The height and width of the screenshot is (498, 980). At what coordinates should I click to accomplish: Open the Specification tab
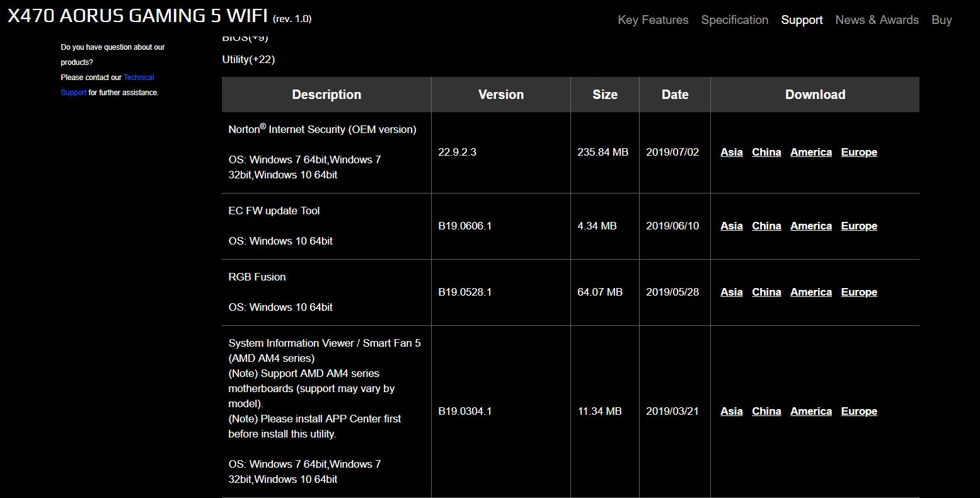click(735, 20)
